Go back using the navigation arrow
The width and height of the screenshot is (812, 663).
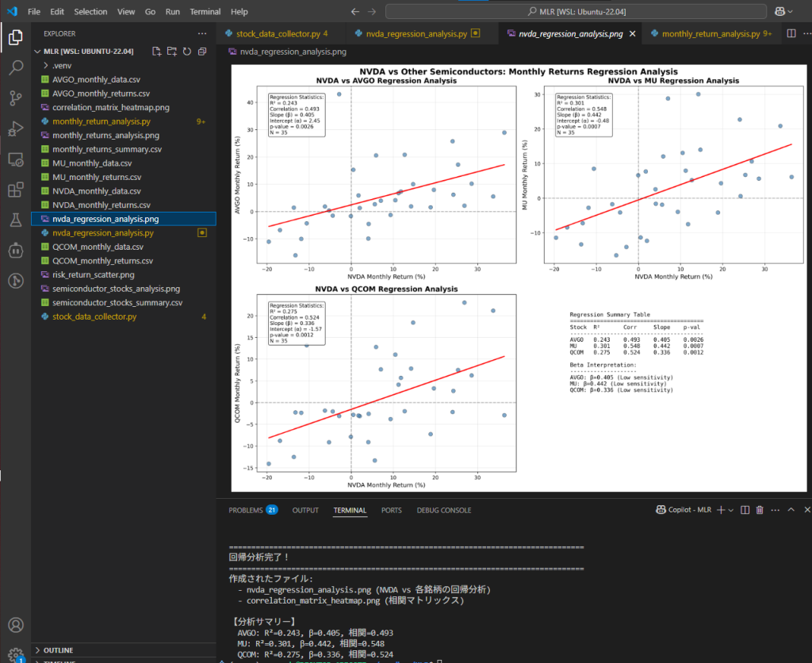coord(355,11)
